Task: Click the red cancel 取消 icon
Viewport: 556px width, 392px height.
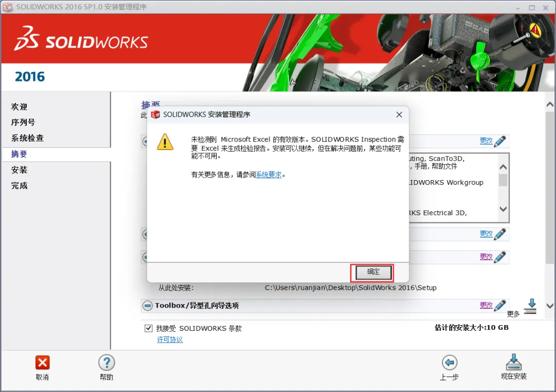Action: [x=43, y=363]
